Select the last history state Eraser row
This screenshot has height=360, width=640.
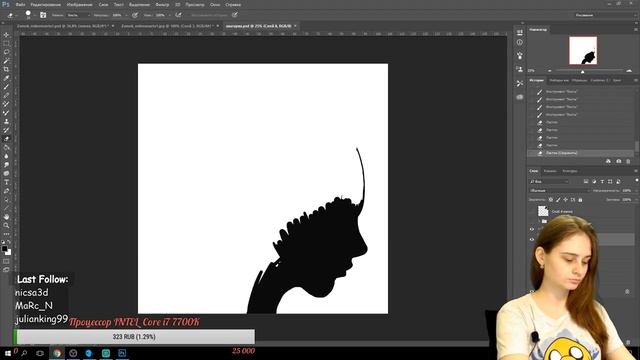point(580,153)
